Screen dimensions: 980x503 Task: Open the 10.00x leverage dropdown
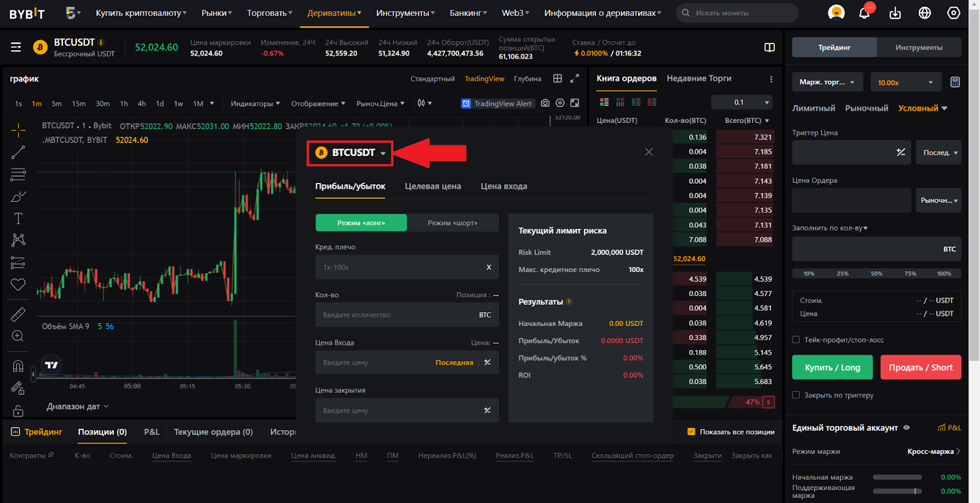click(x=905, y=82)
